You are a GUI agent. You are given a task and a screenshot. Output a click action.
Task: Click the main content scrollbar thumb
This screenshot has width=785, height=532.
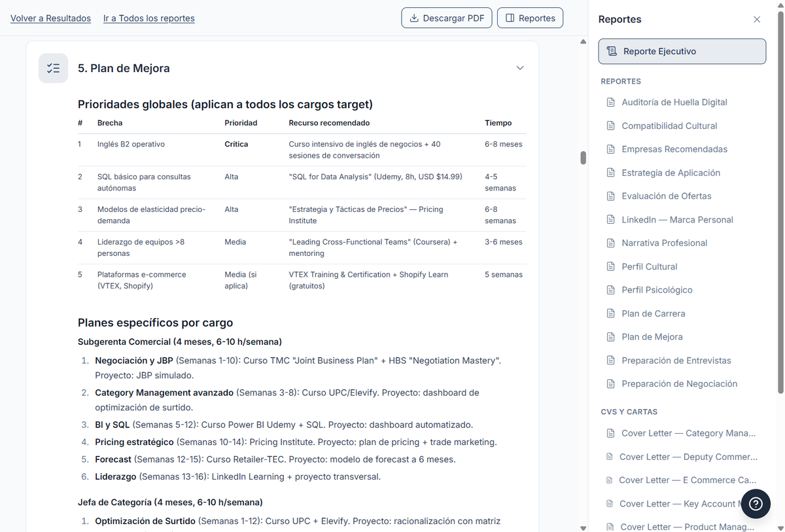(x=583, y=158)
